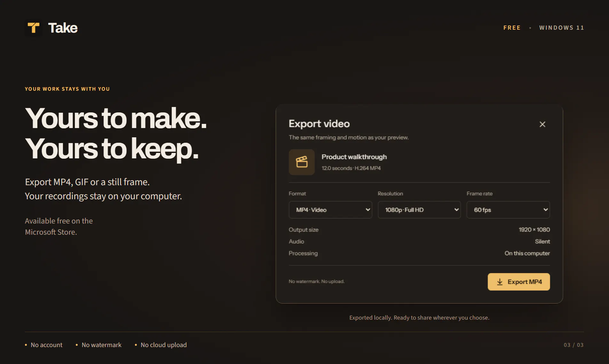Click the "Resolution" field label

[390, 193]
